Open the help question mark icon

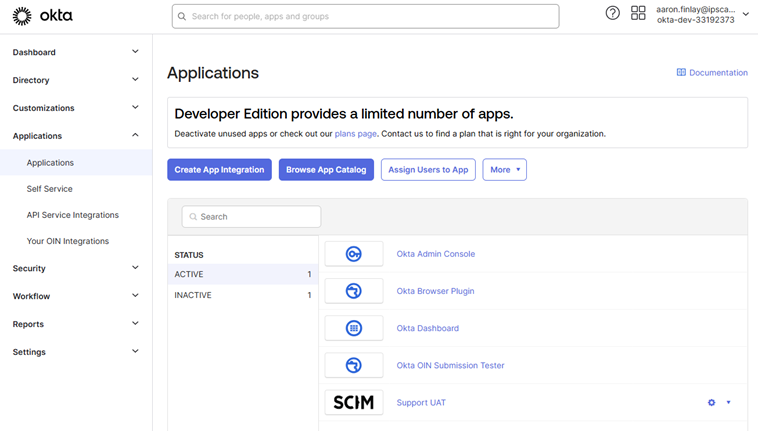click(x=613, y=13)
